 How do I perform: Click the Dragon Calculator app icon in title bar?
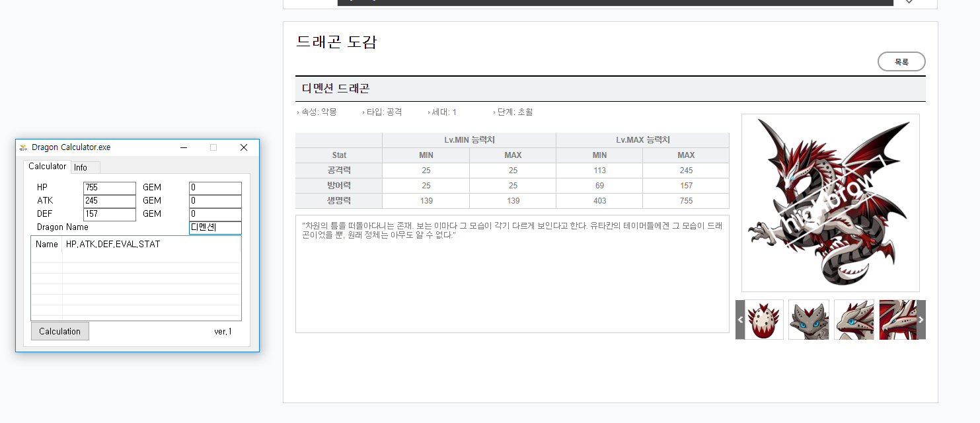click(x=23, y=147)
